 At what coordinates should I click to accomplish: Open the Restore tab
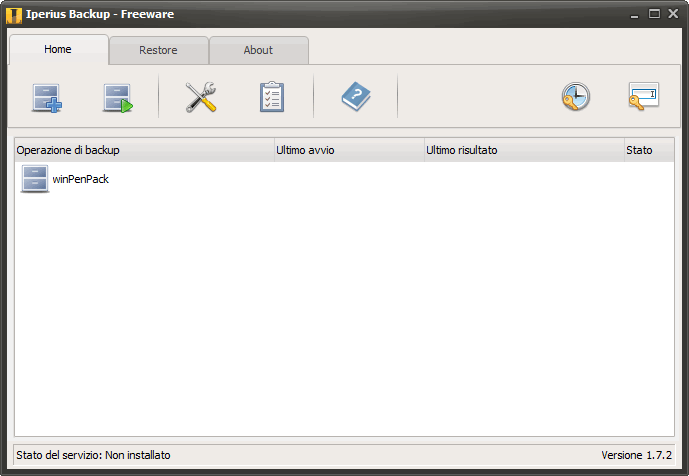point(159,50)
